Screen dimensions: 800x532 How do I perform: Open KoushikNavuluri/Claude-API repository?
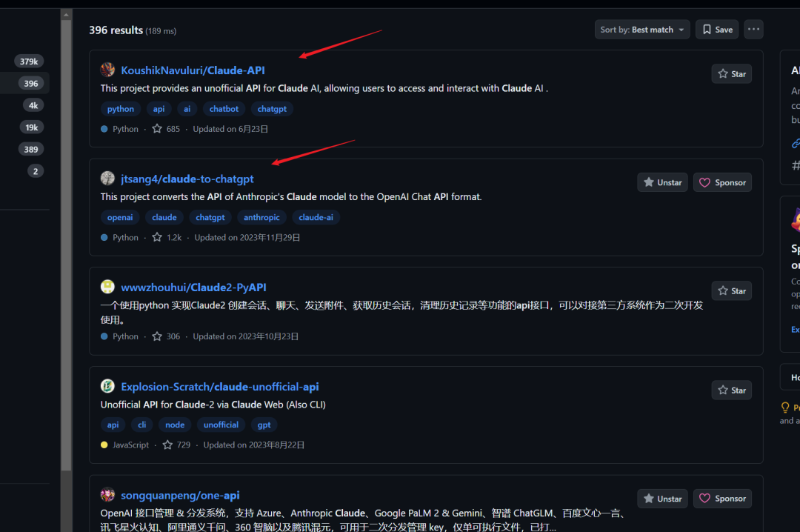[x=193, y=70]
